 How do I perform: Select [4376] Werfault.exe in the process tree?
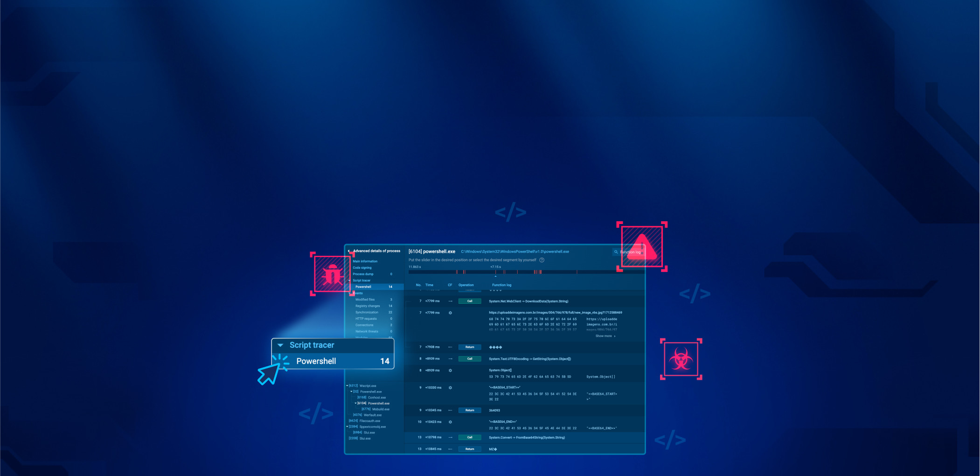point(368,415)
